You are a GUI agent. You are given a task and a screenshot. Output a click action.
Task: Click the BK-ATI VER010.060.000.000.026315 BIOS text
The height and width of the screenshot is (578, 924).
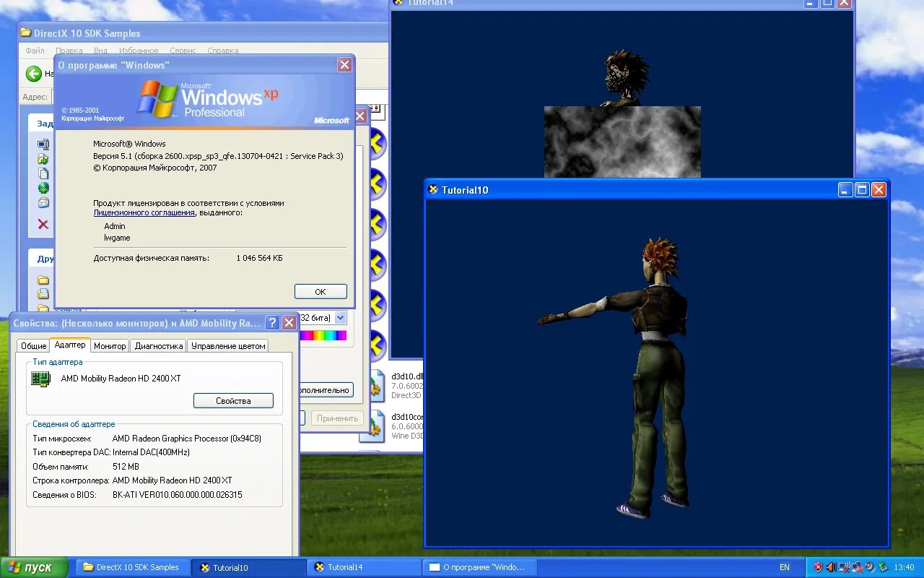coord(177,495)
